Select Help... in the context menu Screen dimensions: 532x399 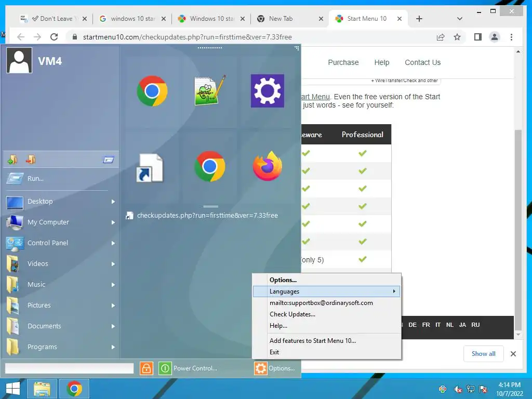[x=326, y=326]
